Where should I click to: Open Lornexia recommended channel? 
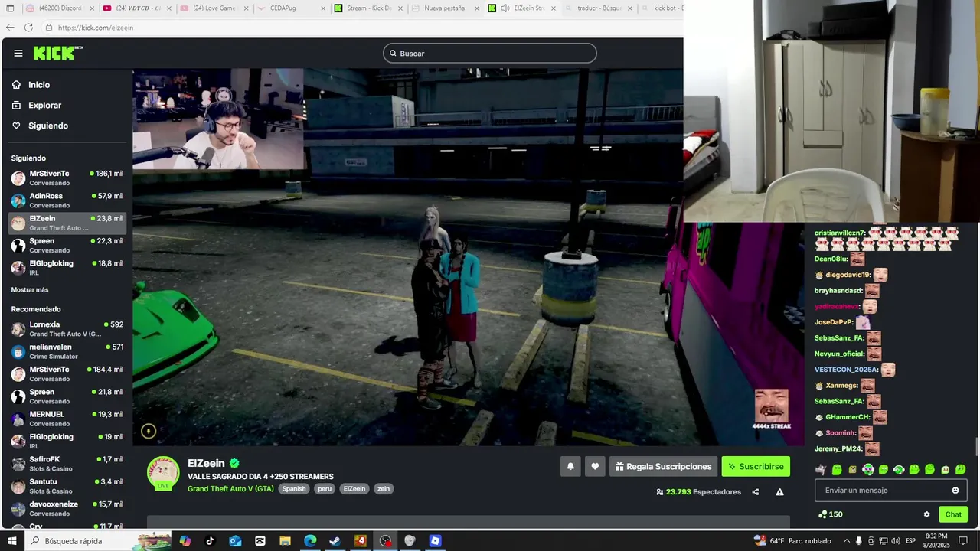coord(67,329)
